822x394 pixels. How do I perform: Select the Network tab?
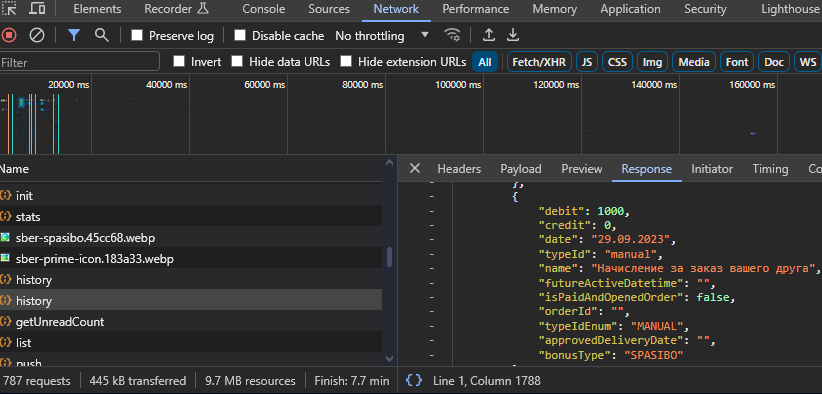click(396, 9)
